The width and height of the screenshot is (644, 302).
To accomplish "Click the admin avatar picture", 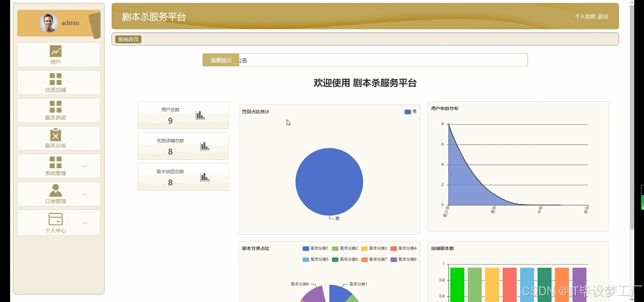I will [48, 23].
